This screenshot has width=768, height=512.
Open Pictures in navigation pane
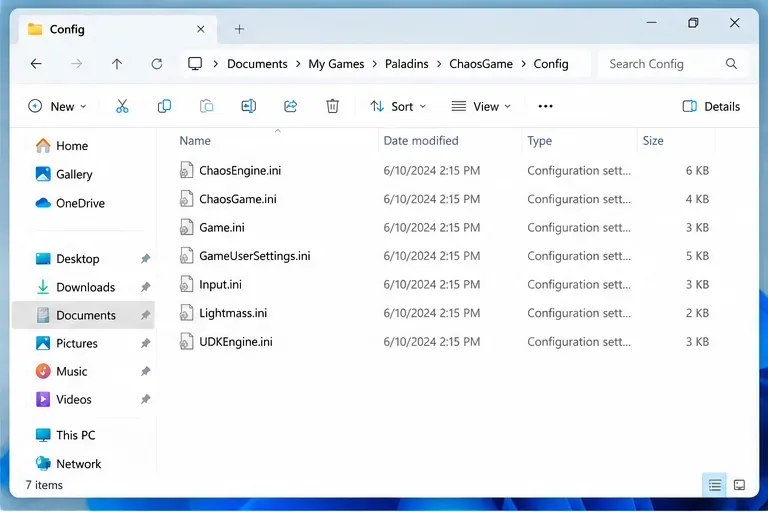[x=76, y=343]
